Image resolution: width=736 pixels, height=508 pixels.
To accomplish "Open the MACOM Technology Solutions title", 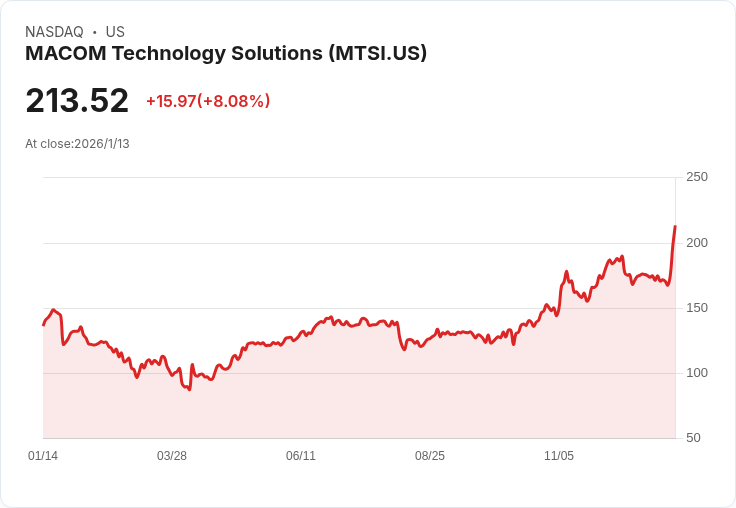I will pos(226,54).
